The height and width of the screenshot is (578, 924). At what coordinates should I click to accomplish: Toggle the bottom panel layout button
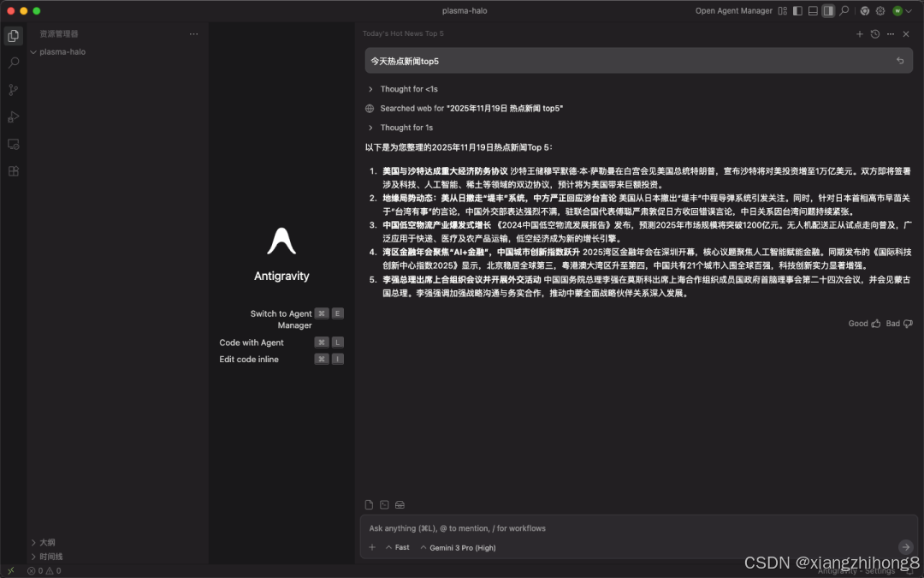813,10
